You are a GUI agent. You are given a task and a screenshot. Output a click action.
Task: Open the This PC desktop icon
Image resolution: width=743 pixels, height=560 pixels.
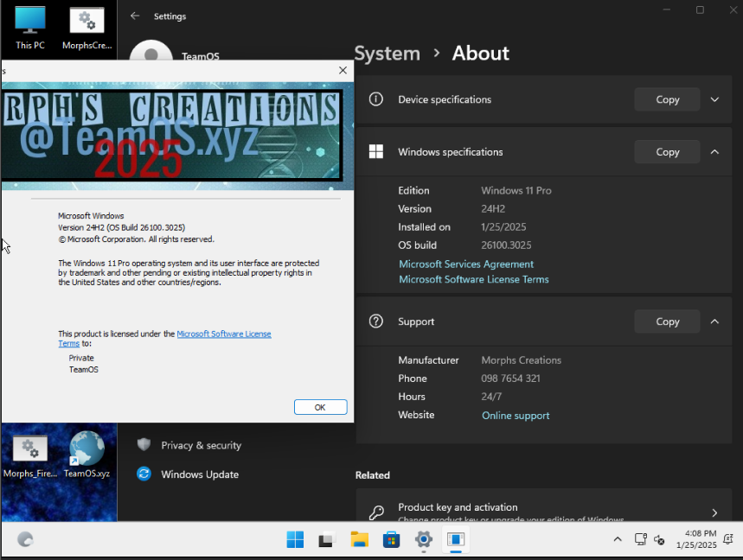(30, 28)
